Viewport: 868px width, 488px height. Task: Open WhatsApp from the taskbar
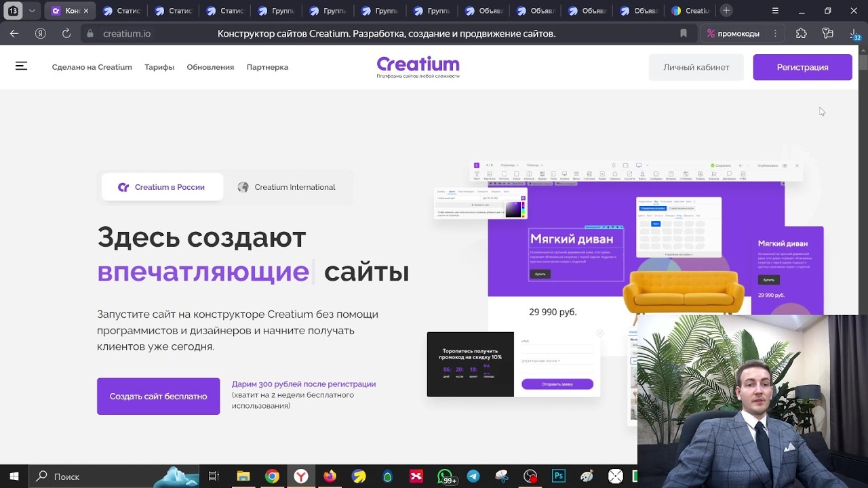445,476
